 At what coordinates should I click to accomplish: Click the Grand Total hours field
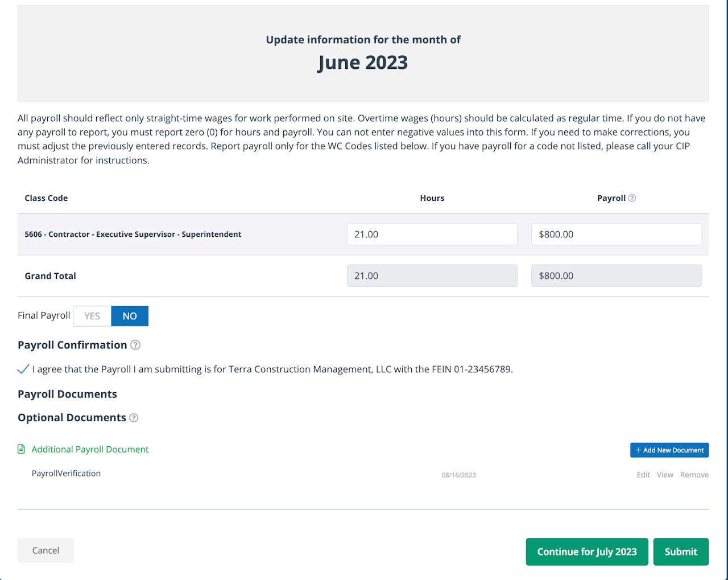coord(432,276)
